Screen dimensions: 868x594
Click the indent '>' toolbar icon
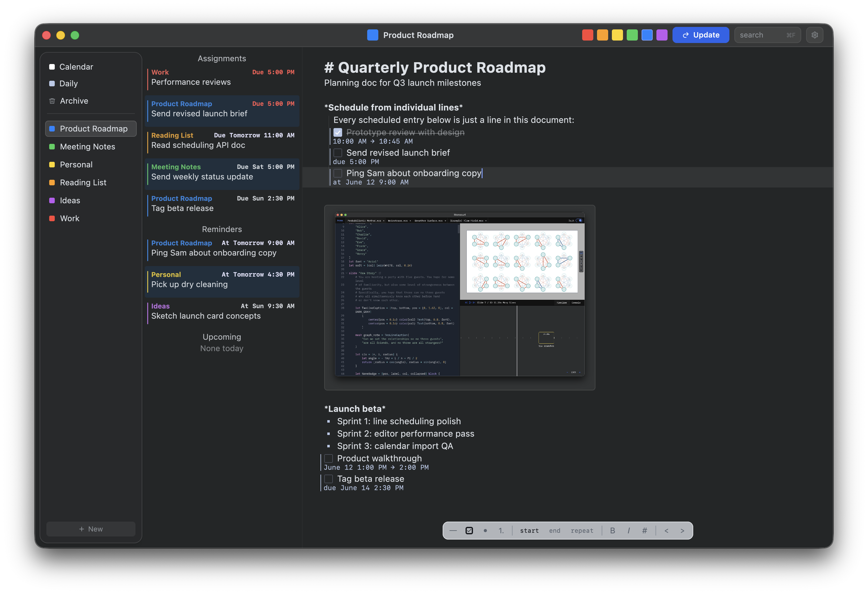pos(682,531)
